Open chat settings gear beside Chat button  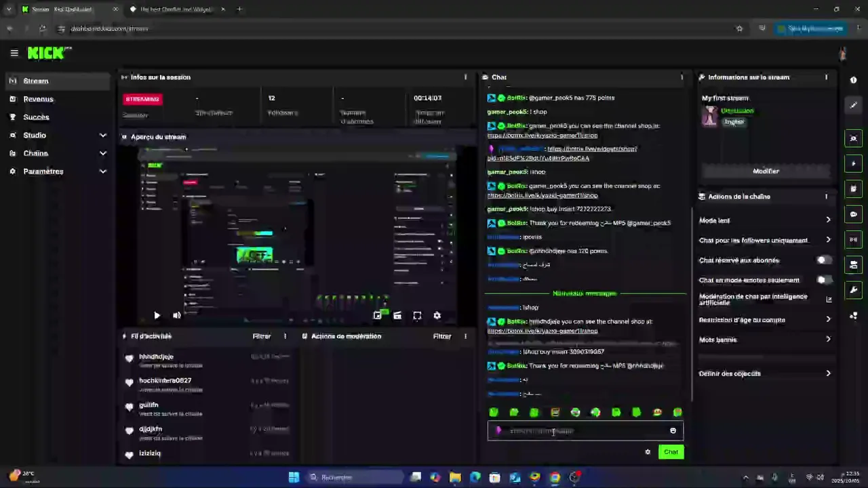(648, 452)
